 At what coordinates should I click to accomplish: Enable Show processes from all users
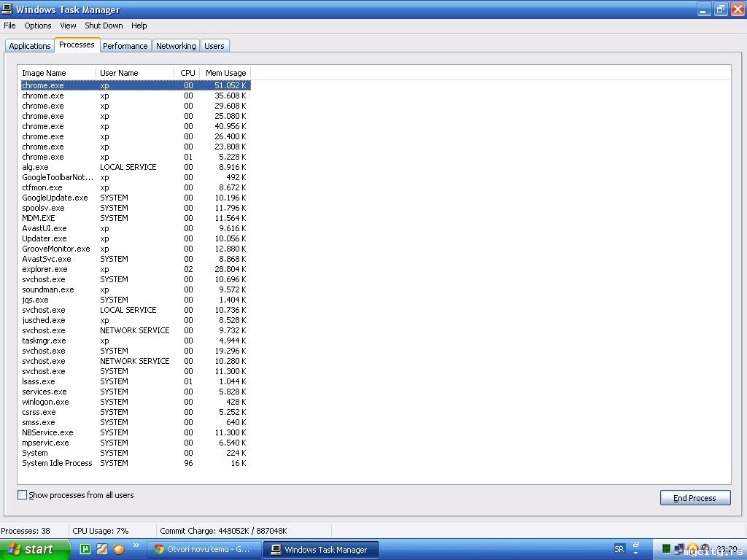coord(22,495)
